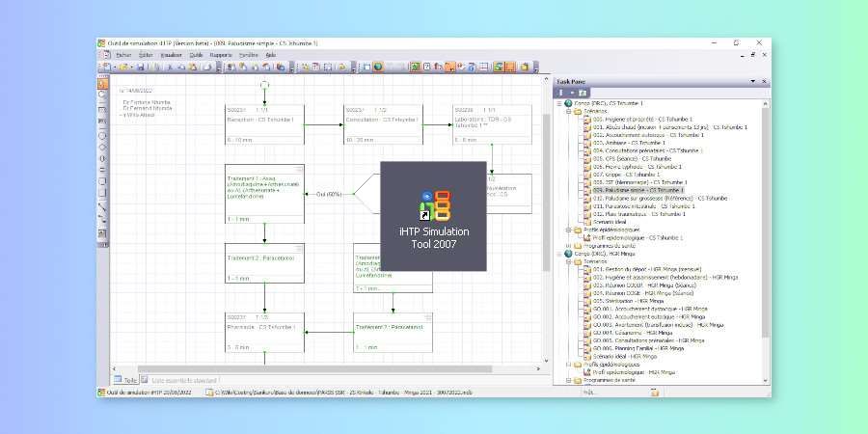Select the circle shape tool in toolbox

pos(103,136)
